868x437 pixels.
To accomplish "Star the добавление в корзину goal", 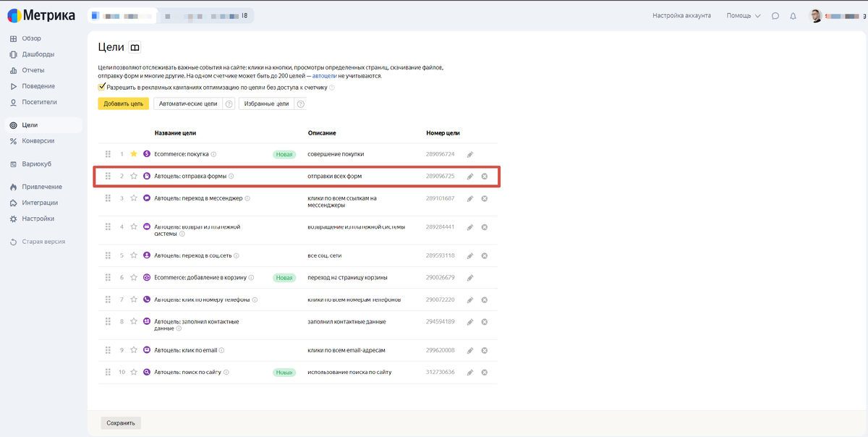I will (x=134, y=277).
